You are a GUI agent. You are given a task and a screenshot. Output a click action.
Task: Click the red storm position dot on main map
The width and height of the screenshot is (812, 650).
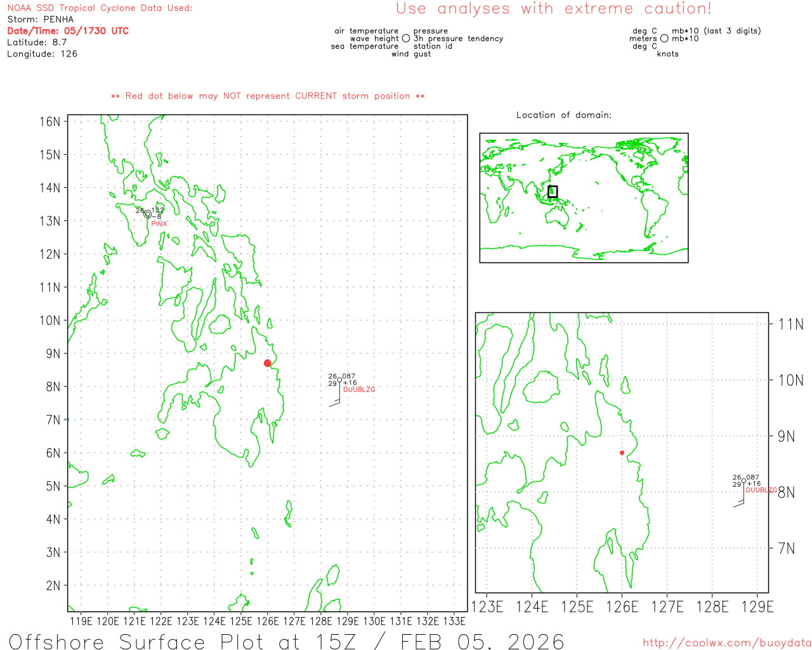tap(267, 363)
